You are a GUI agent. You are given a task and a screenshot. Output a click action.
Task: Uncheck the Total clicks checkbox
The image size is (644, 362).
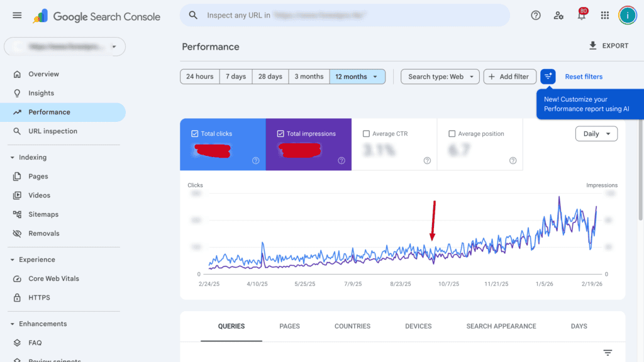coord(194,134)
